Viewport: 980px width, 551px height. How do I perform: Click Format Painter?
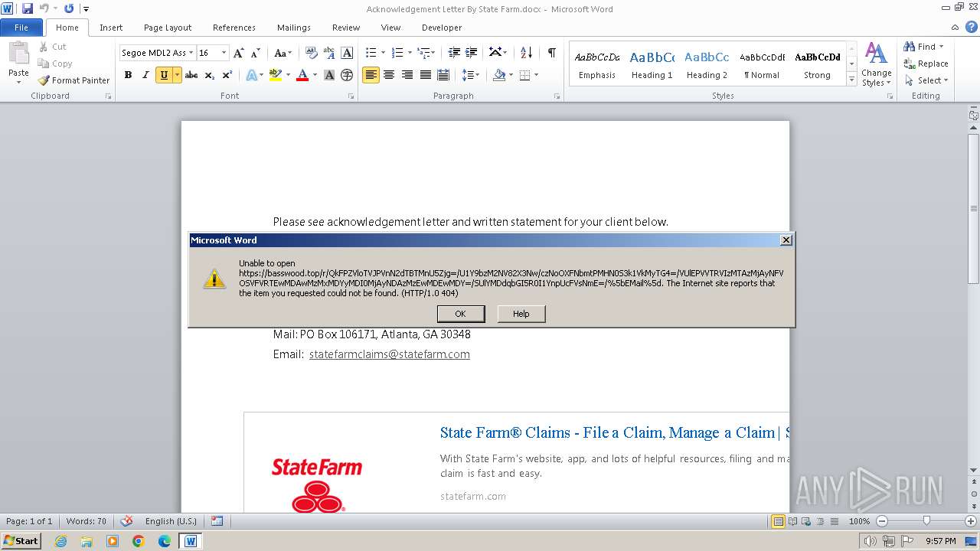point(74,80)
